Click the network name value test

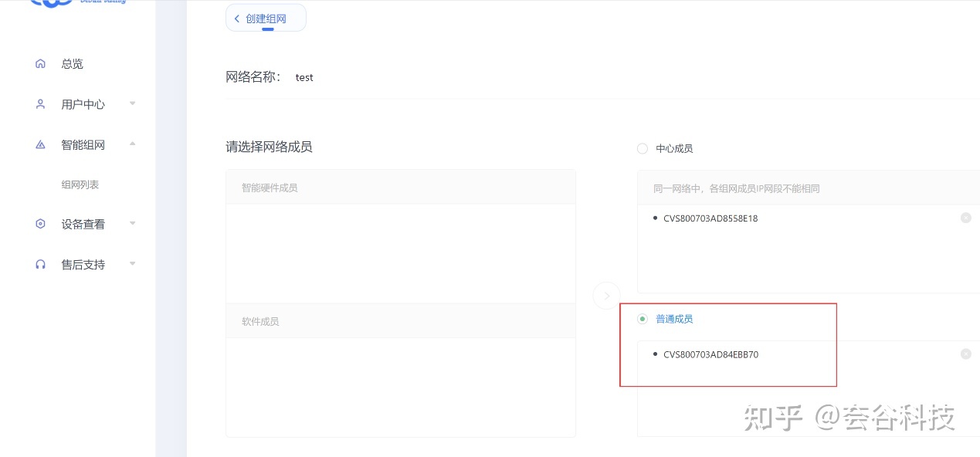[x=304, y=78]
